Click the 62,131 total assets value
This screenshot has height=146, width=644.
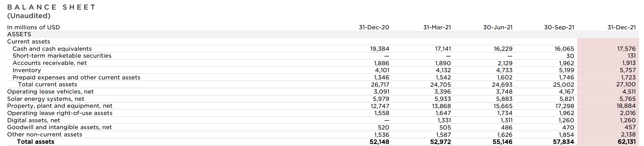[x=627, y=142]
